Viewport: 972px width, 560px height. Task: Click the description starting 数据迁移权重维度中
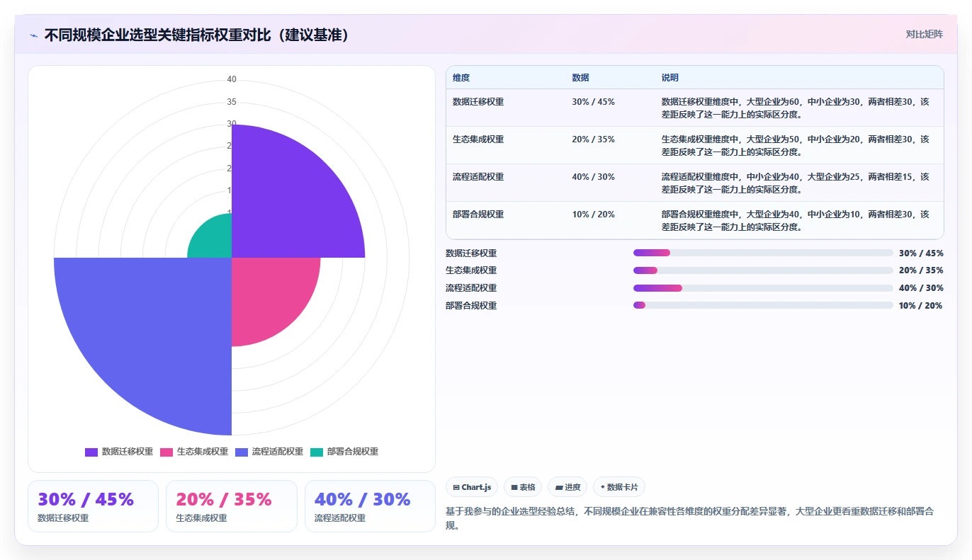pyautogui.click(x=795, y=108)
